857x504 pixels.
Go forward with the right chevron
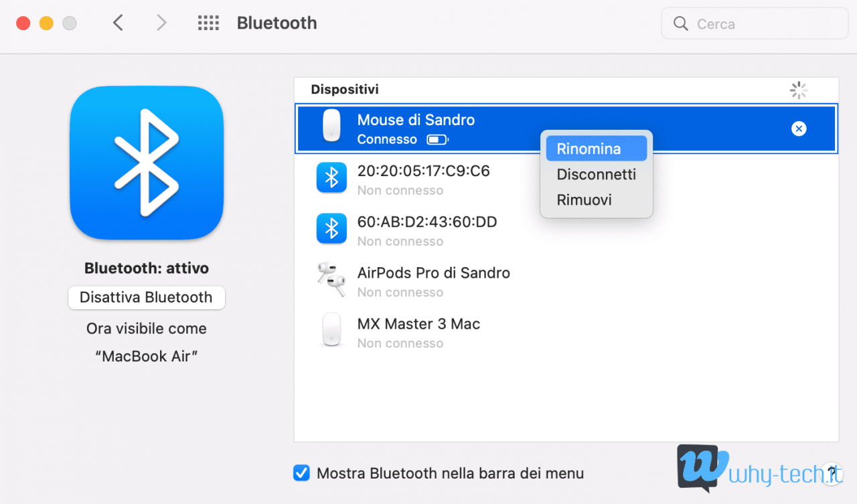[x=161, y=23]
